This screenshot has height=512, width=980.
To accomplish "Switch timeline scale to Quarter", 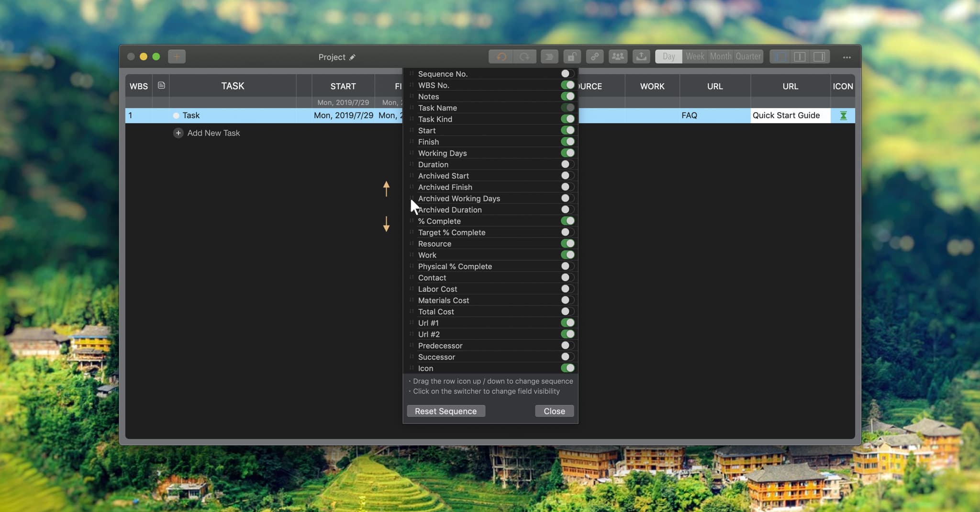I will coord(748,57).
